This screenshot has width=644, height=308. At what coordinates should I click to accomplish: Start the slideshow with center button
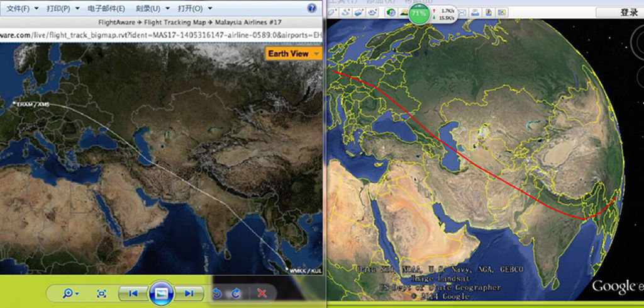tap(161, 293)
